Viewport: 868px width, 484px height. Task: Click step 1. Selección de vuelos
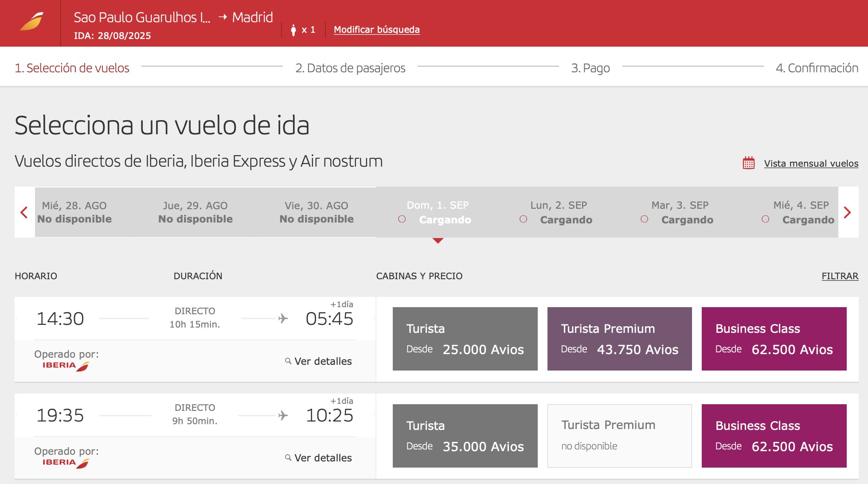(x=72, y=68)
